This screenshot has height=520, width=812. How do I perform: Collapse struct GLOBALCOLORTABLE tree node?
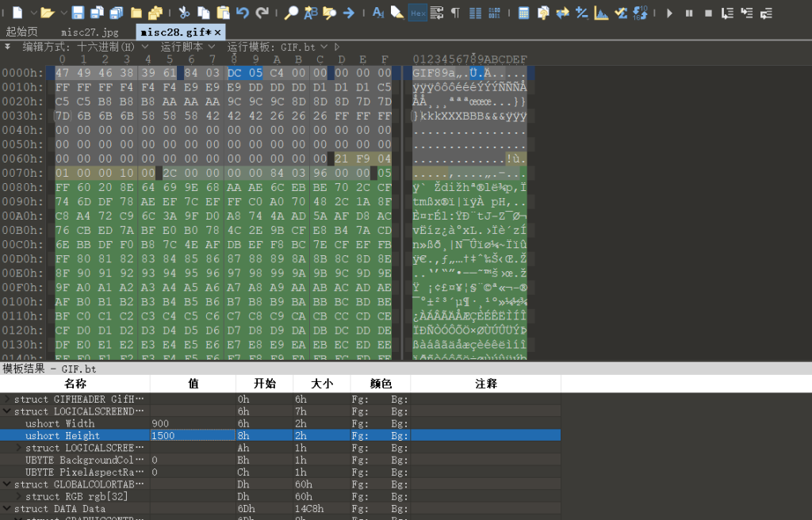8,484
